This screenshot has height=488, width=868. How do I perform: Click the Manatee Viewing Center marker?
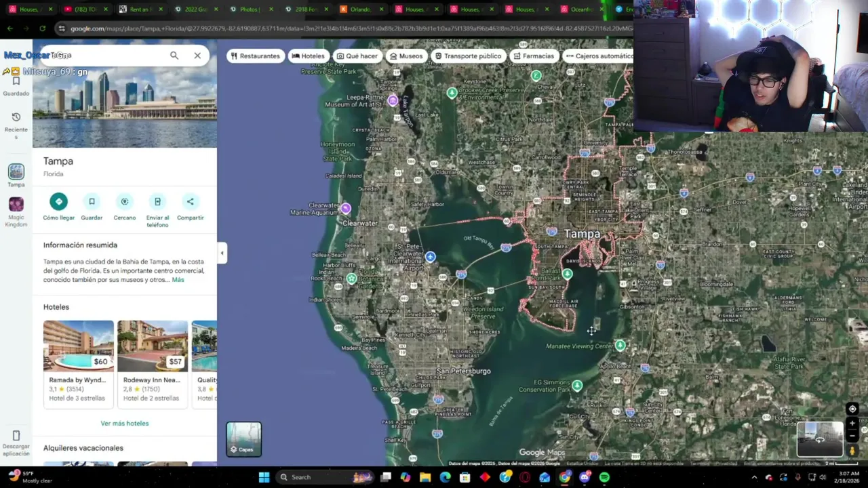[x=620, y=346]
